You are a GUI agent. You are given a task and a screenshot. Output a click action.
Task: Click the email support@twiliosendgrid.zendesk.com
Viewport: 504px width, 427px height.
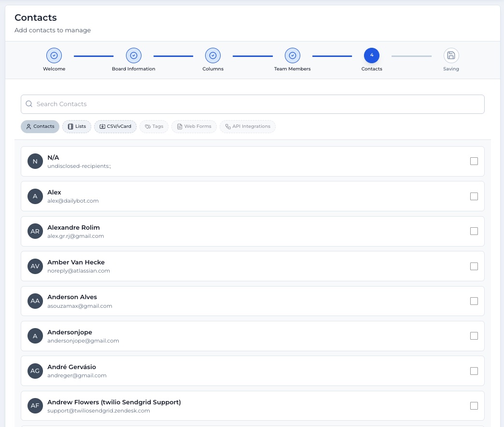click(x=98, y=411)
